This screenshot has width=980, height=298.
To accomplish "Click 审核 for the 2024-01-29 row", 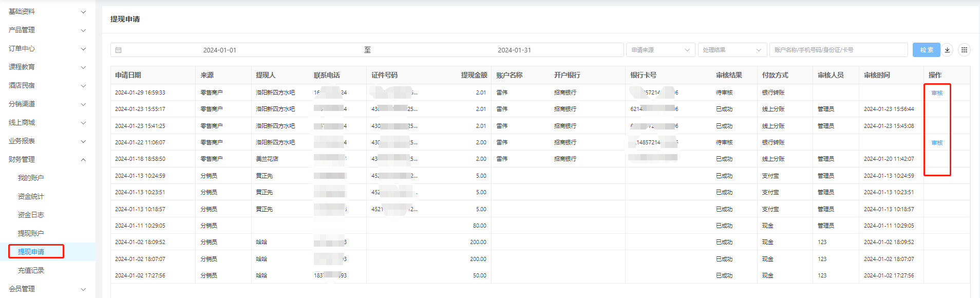I will [x=937, y=93].
